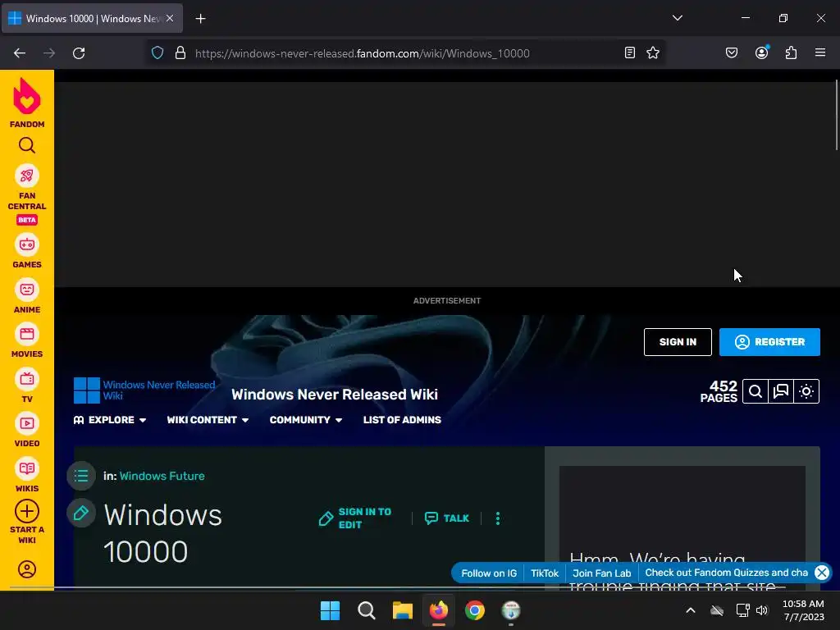840x630 pixels.
Task: Toggle Firefox reader view
Action: point(630,52)
